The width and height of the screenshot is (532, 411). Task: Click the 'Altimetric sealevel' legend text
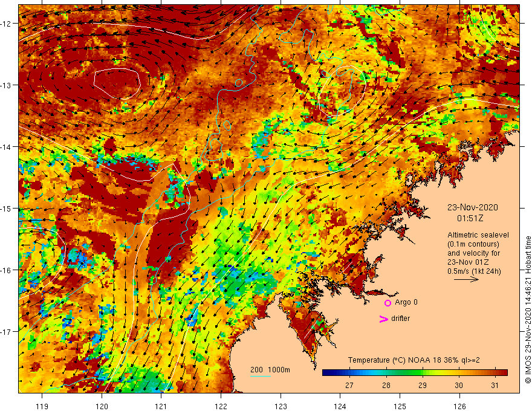pos(478,235)
